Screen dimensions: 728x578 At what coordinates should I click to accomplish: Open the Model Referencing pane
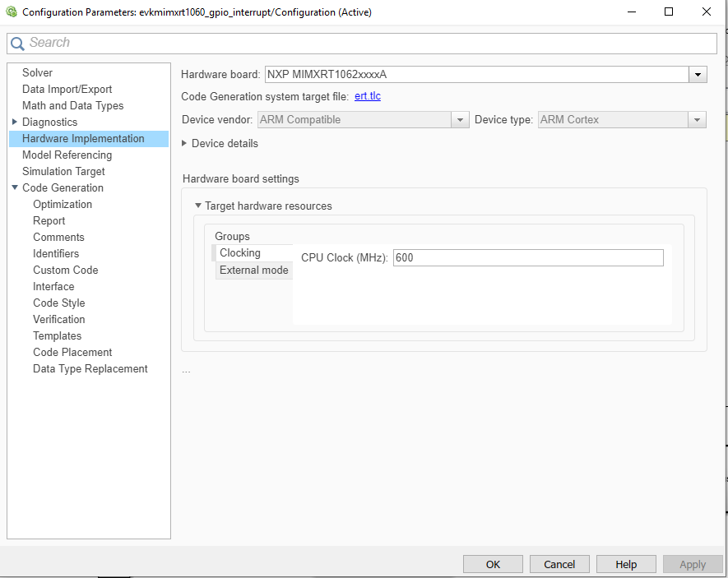pos(67,155)
